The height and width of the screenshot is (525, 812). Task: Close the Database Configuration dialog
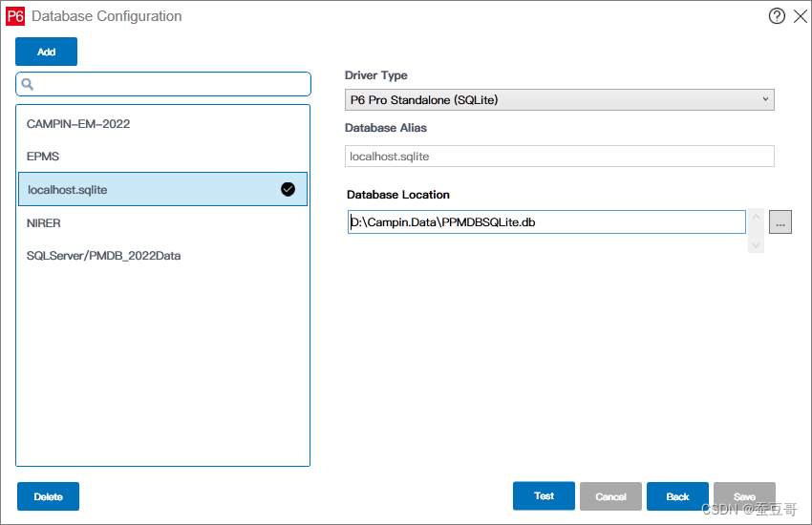(801, 16)
